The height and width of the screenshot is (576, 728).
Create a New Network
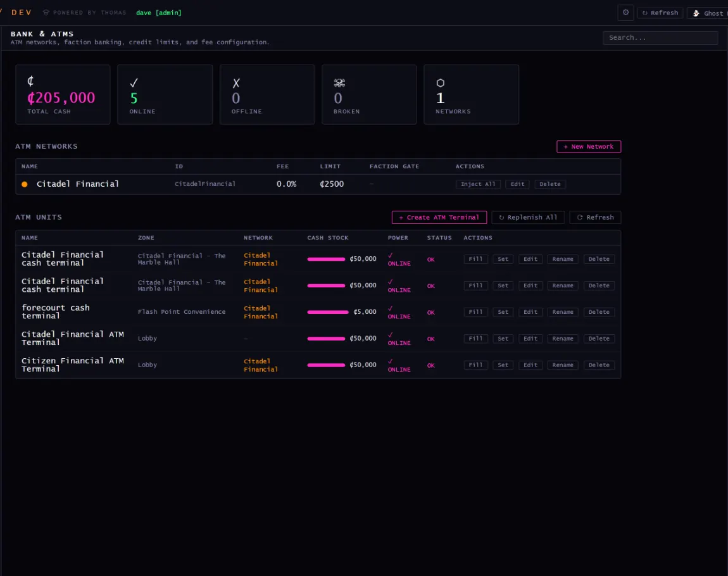[x=589, y=147]
